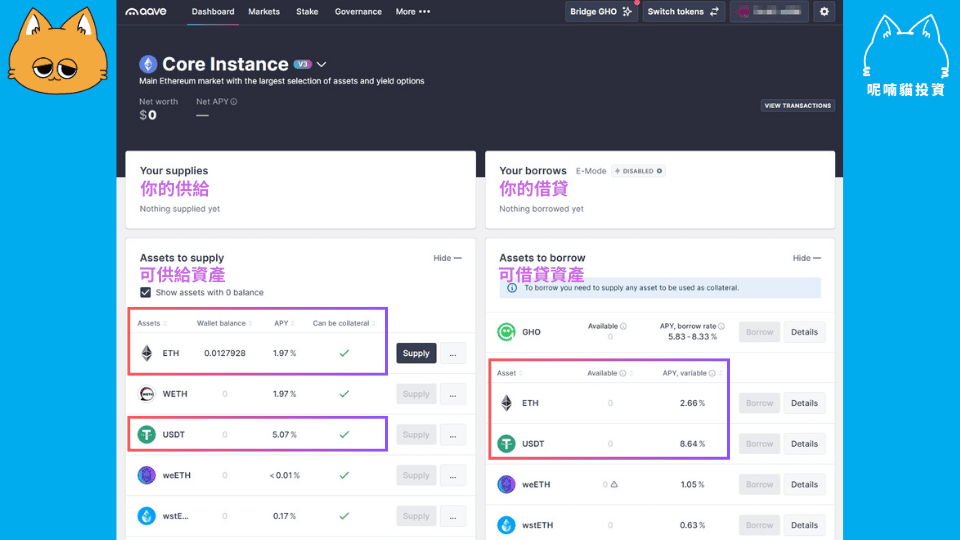Click Borrow button in the GHO row
The image size is (960, 540).
click(759, 332)
